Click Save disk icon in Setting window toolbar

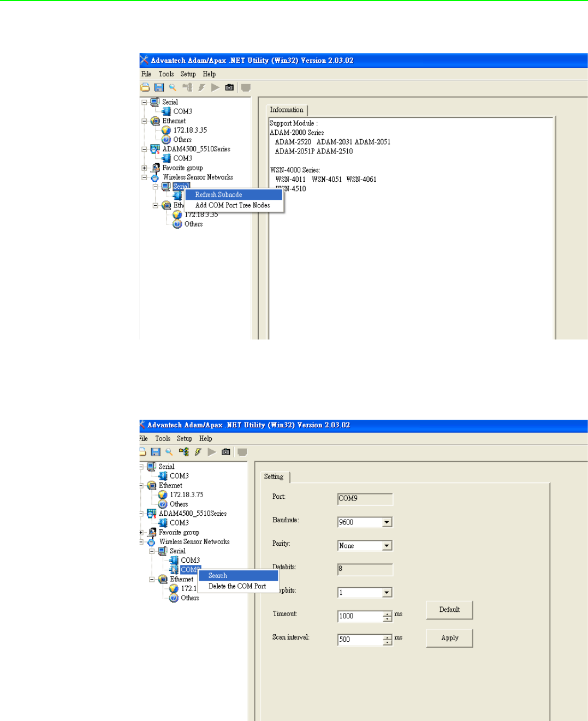(x=156, y=452)
